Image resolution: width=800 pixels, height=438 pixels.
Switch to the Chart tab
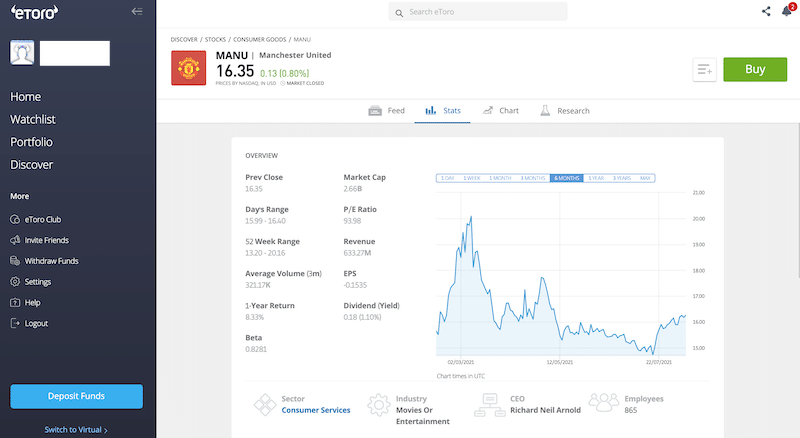(501, 111)
